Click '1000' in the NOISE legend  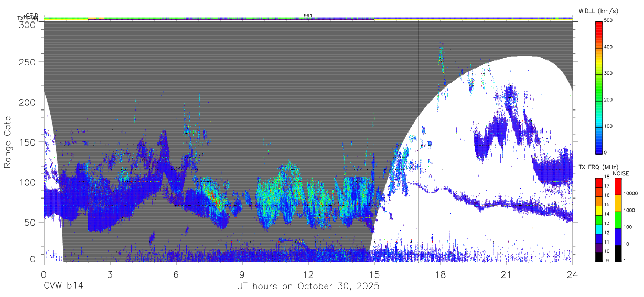(629, 210)
